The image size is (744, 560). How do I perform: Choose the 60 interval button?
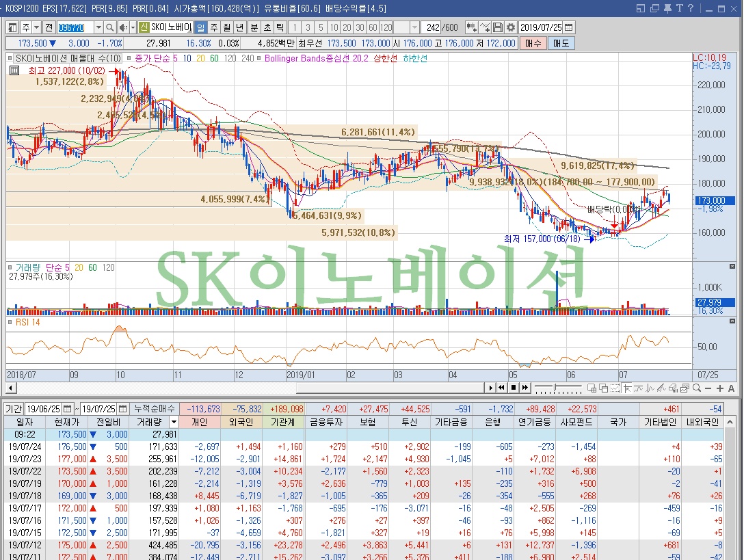373,27
